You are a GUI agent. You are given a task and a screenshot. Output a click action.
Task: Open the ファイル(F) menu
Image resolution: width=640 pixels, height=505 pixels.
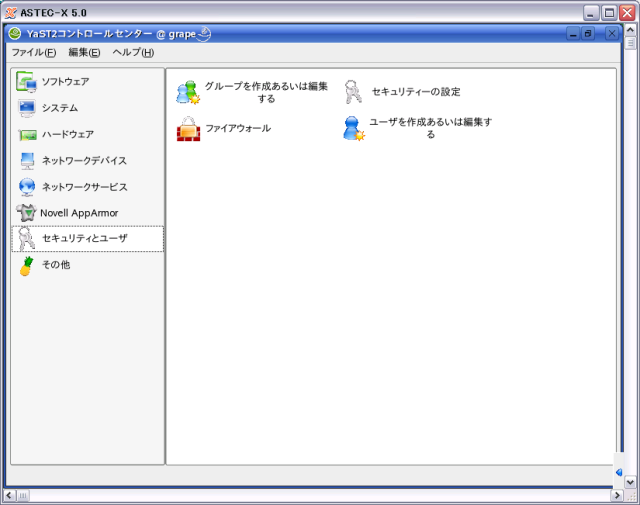pos(33,52)
